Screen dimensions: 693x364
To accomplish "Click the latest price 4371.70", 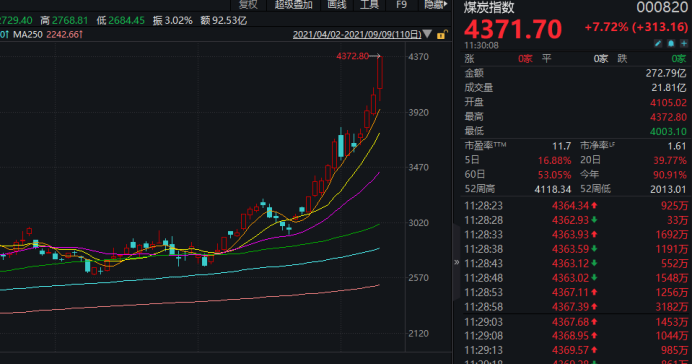I will pos(513,29).
